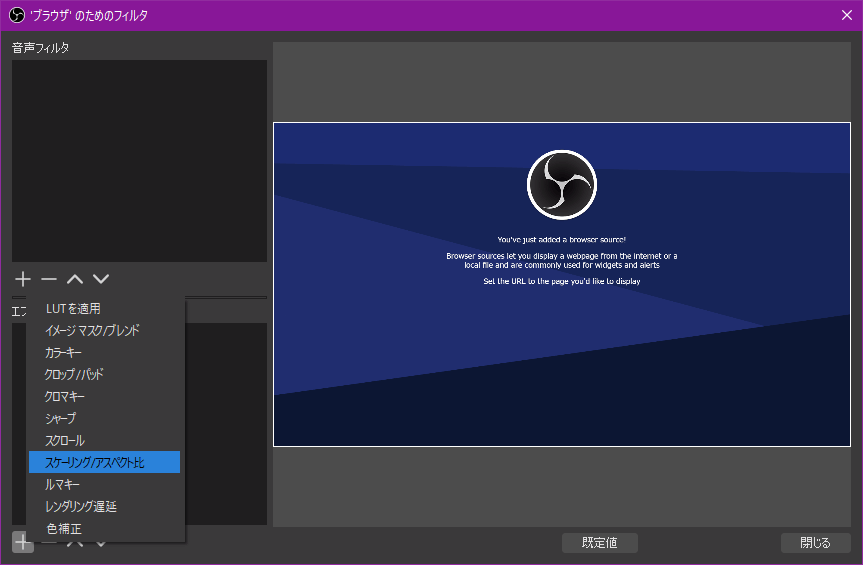Add a new audio filter with plus icon
This screenshot has width=863, height=565.
pyautogui.click(x=23, y=279)
